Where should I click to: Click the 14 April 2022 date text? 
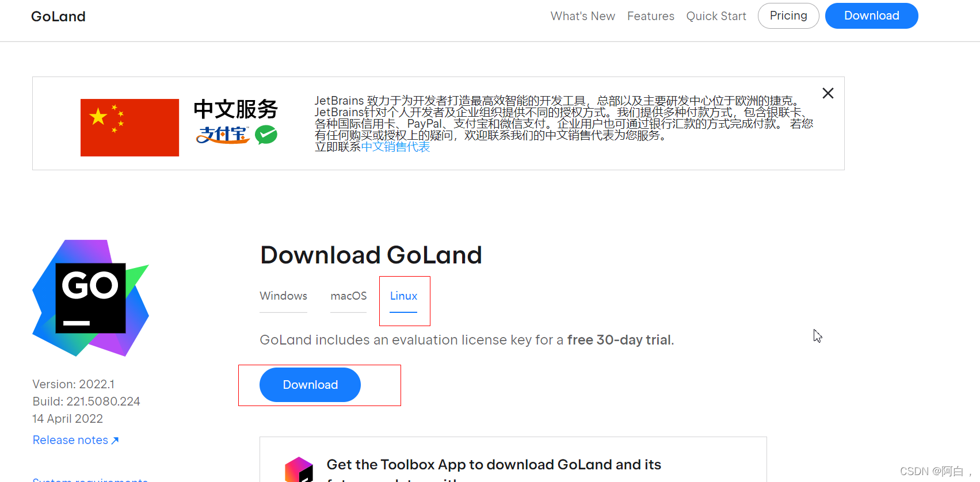[67, 419]
